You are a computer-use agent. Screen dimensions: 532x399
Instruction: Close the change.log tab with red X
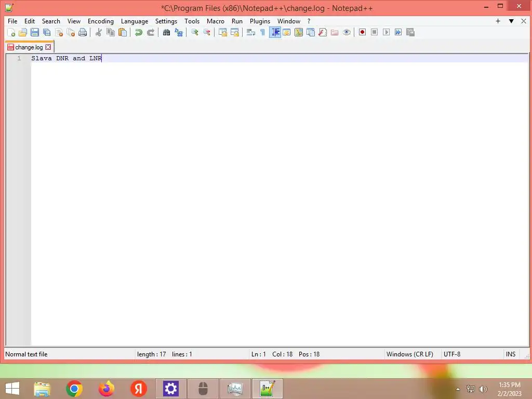48,47
